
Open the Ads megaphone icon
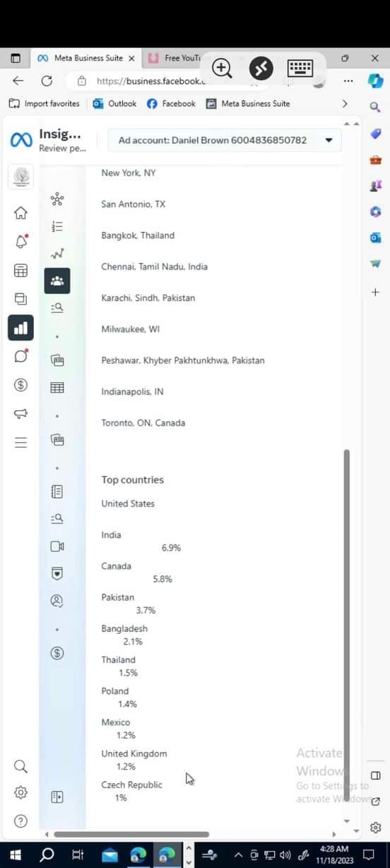pyautogui.click(x=20, y=414)
